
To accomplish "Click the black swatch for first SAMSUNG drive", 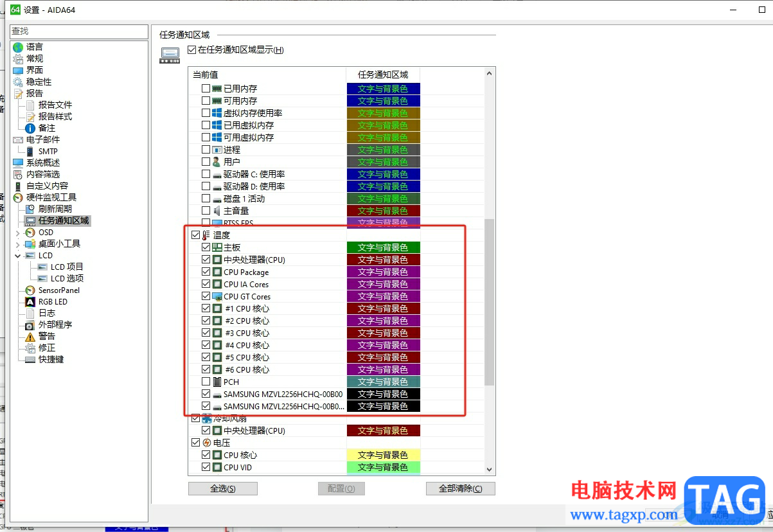I will click(x=383, y=394).
